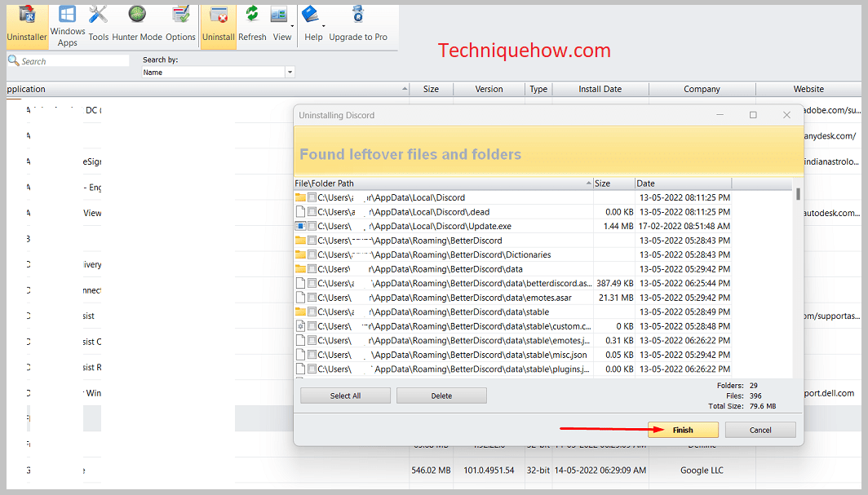
Task: Check the stable\custom.c... file checkbox
Action: click(x=312, y=326)
